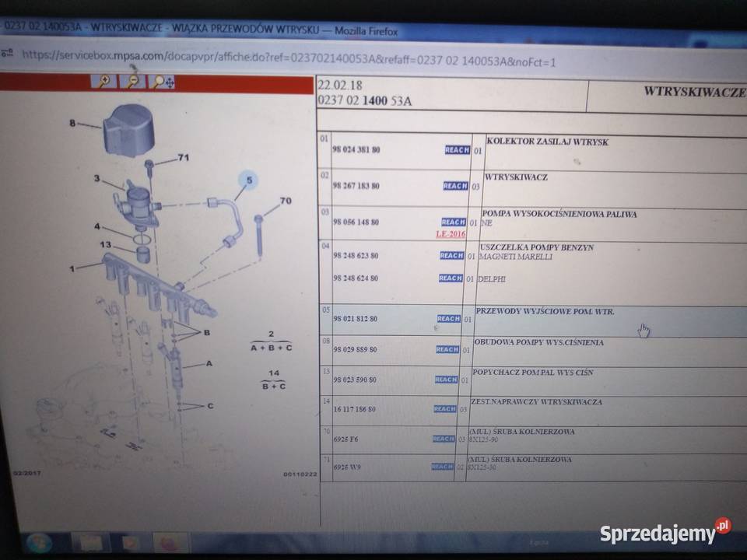The image size is (747, 560).
Task: Open the red L.E-2016 link
Action: [451, 233]
